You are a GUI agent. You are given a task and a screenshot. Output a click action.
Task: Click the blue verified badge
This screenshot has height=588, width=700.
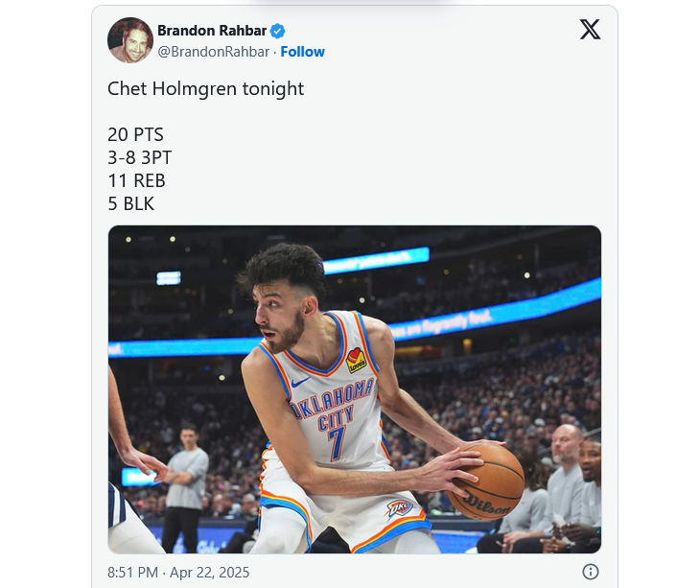[278, 32]
